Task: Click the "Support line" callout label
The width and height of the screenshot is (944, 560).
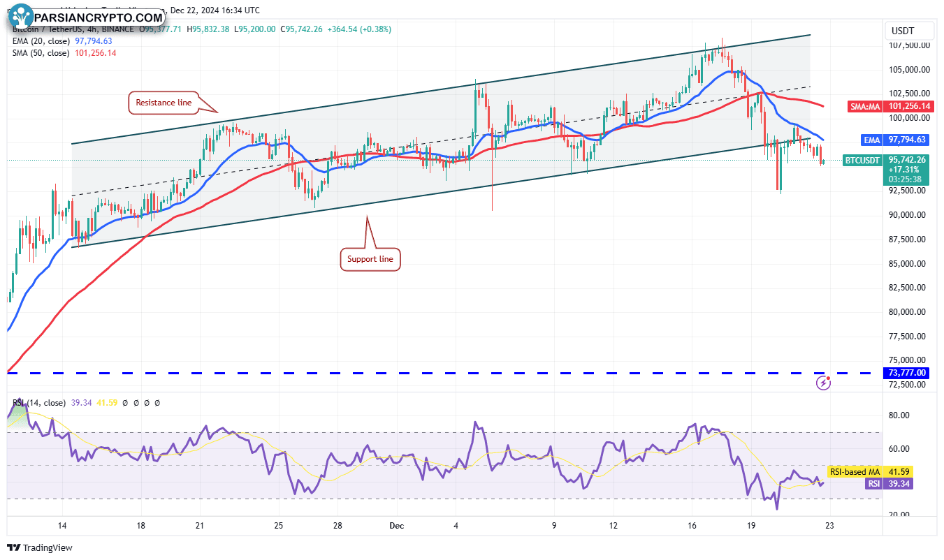Action: click(x=370, y=259)
